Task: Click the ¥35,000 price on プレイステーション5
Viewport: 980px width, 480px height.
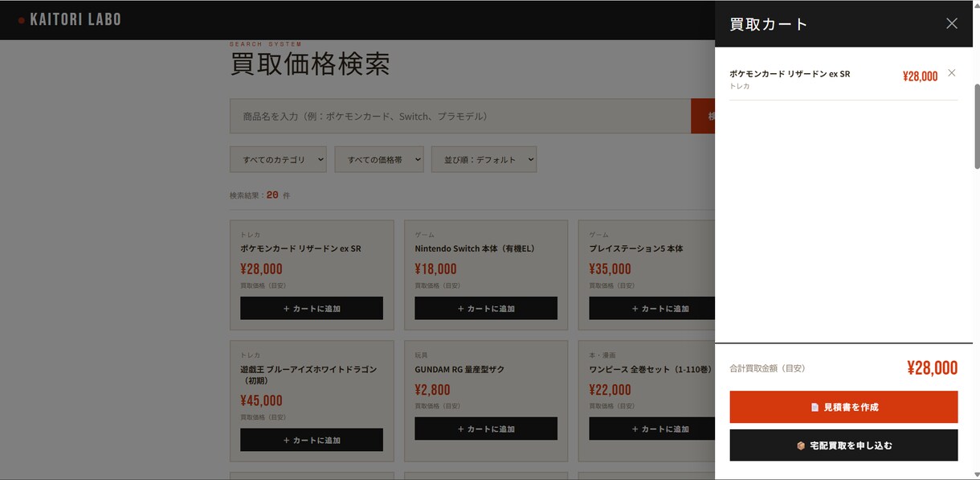Action: (610, 269)
